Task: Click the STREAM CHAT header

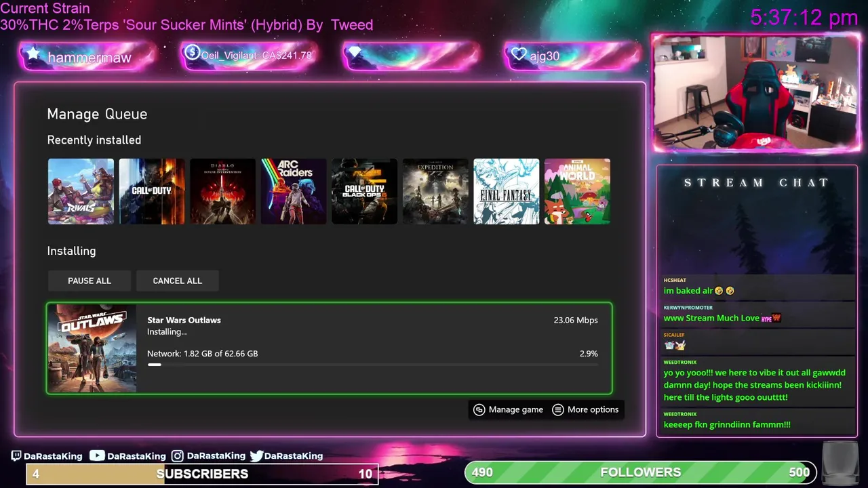Action: coord(756,182)
